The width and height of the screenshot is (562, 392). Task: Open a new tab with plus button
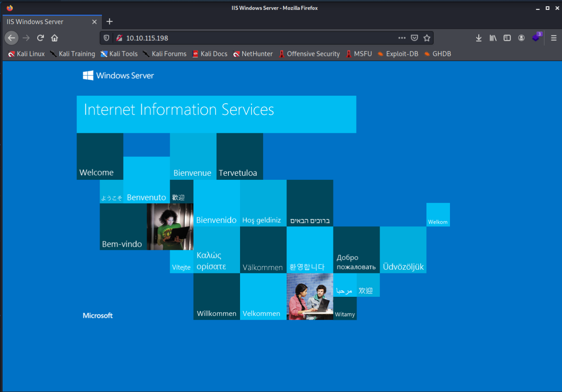pos(110,22)
